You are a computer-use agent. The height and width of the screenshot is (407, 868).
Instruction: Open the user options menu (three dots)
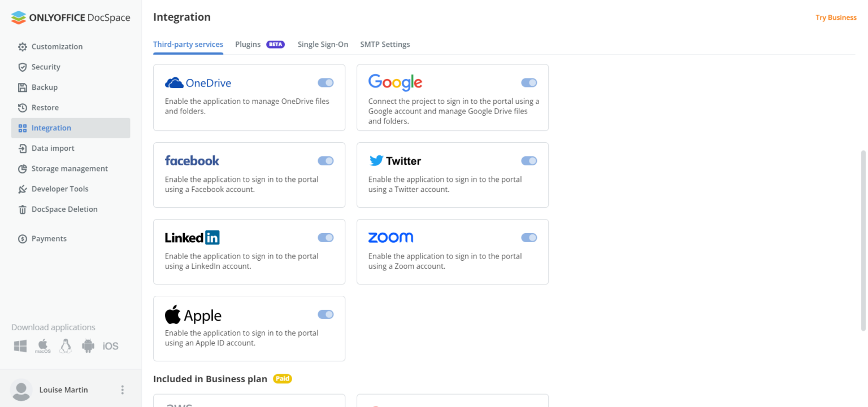coord(123,390)
